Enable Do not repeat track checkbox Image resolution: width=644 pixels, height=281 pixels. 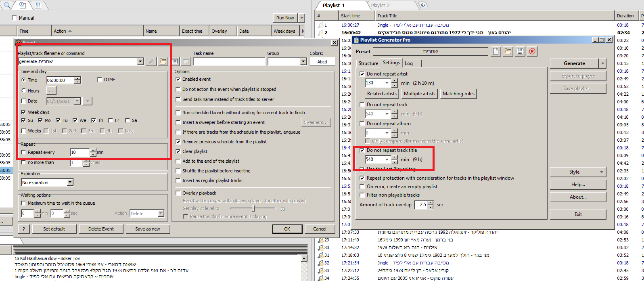click(362, 105)
